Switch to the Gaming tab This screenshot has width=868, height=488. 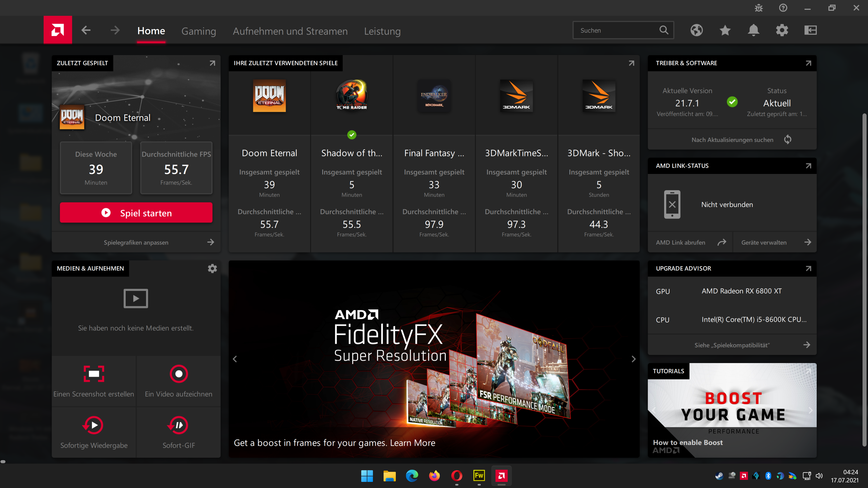click(198, 31)
